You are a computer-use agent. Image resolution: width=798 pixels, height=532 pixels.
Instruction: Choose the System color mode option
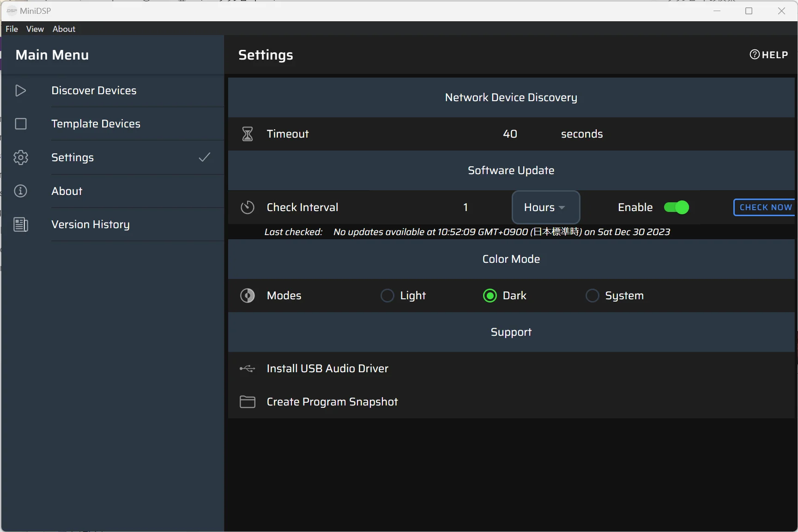click(x=592, y=296)
